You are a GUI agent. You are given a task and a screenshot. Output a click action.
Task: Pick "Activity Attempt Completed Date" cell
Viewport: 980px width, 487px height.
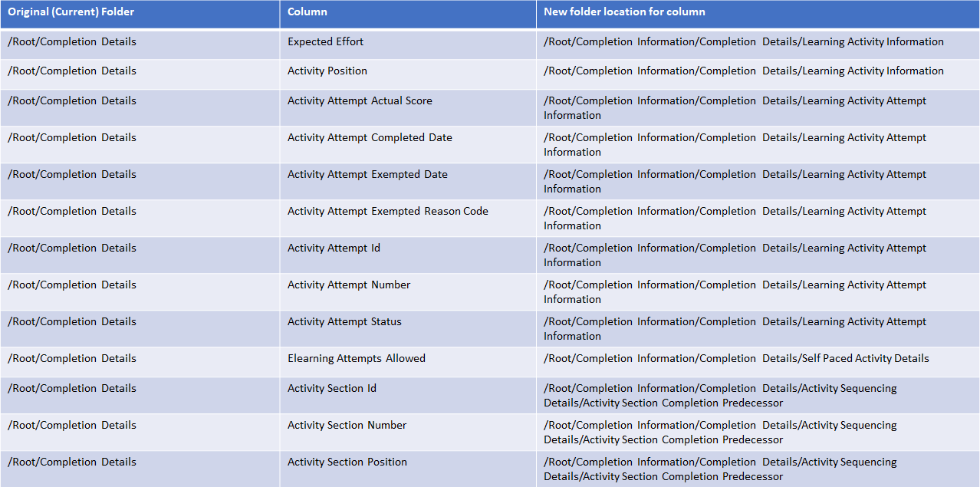[370, 138]
